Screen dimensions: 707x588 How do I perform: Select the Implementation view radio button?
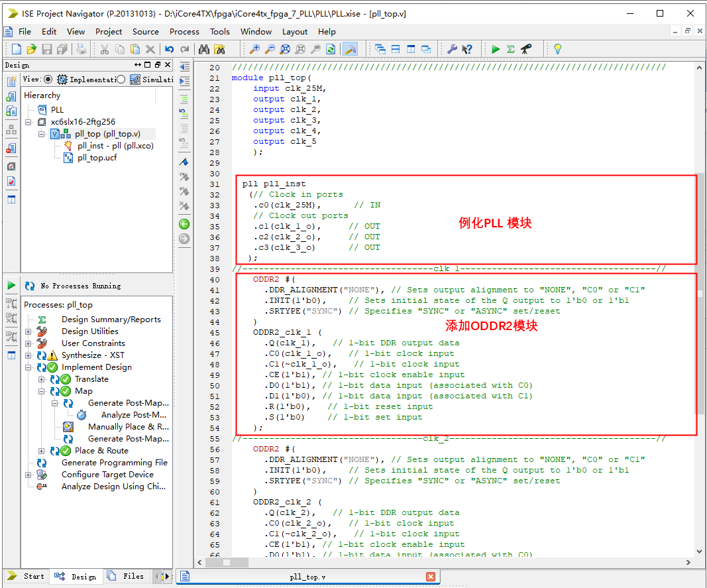pos(48,80)
